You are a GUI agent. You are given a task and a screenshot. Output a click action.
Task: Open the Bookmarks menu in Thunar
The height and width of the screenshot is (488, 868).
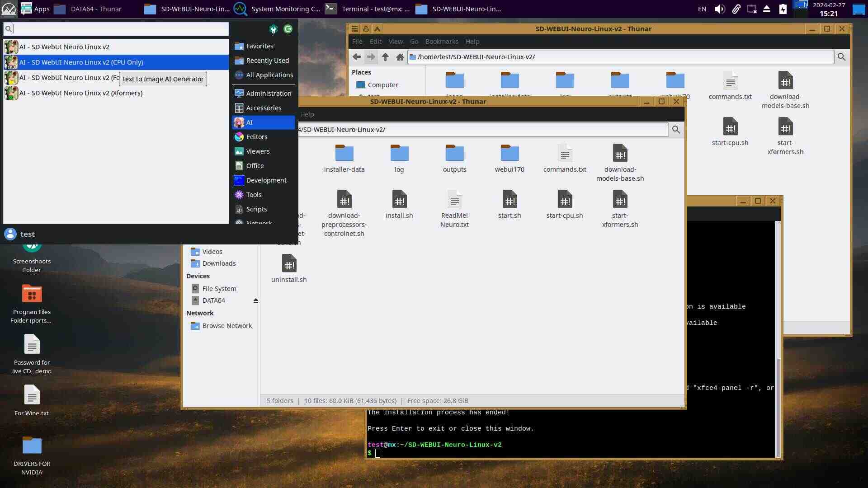coord(441,42)
